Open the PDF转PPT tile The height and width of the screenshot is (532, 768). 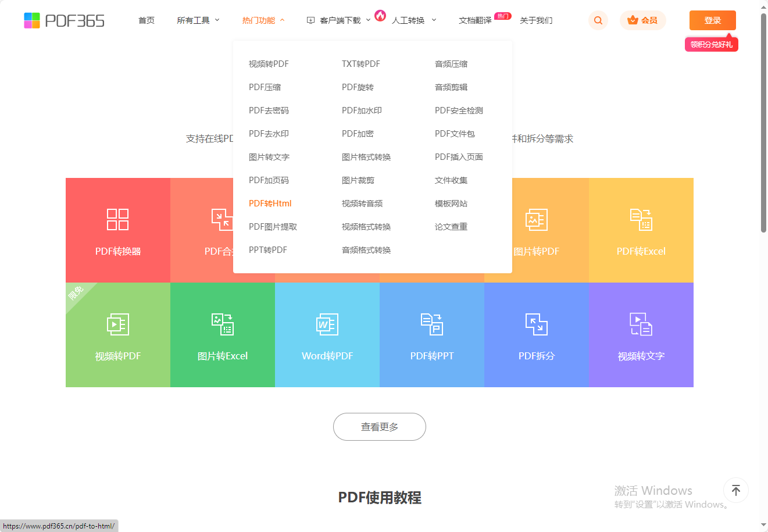click(432, 335)
